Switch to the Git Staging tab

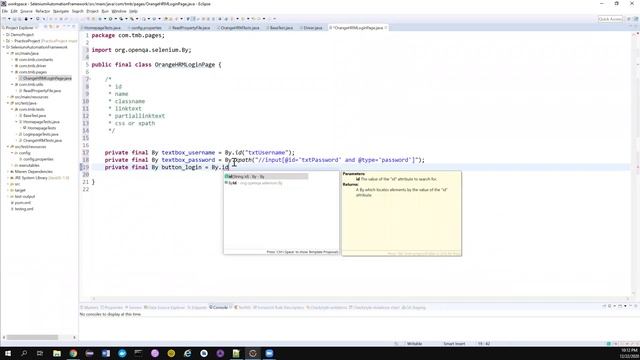[x=414, y=307]
